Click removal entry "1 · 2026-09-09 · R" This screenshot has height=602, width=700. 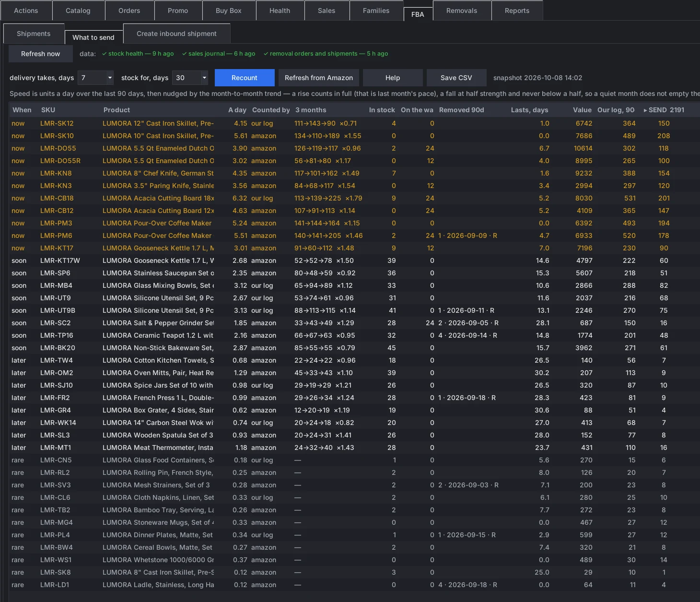(467, 236)
